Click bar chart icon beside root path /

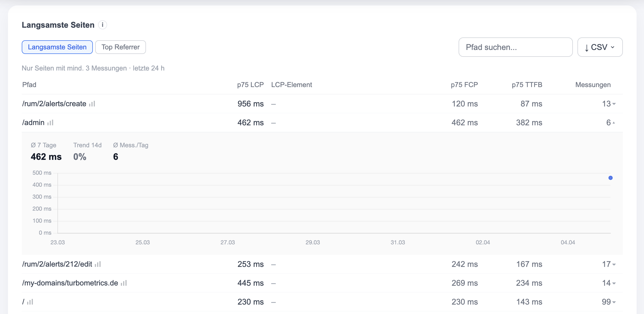click(x=30, y=302)
